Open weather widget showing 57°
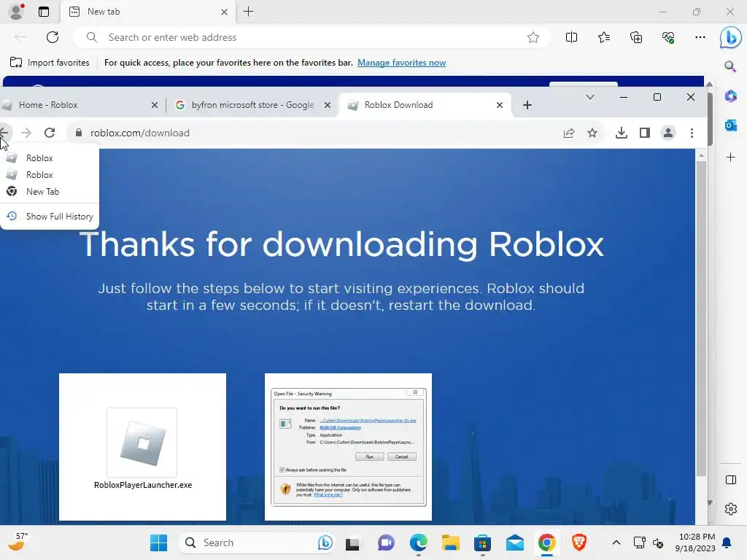 point(18,542)
